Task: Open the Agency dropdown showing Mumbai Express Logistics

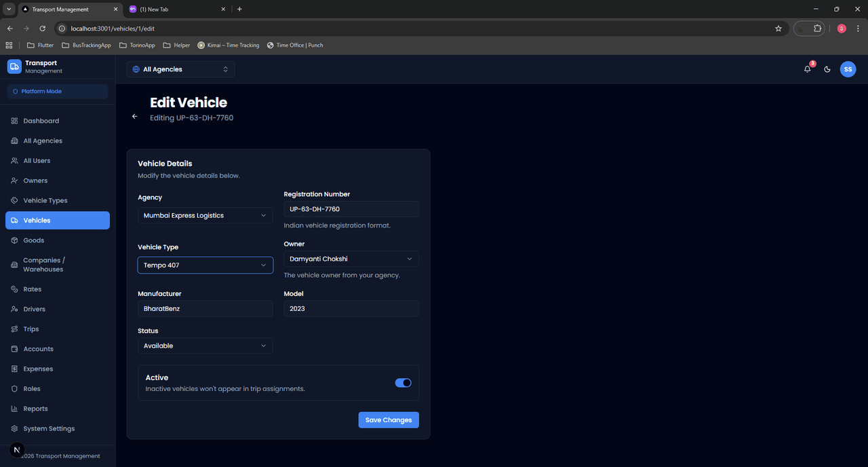Action: [205, 215]
